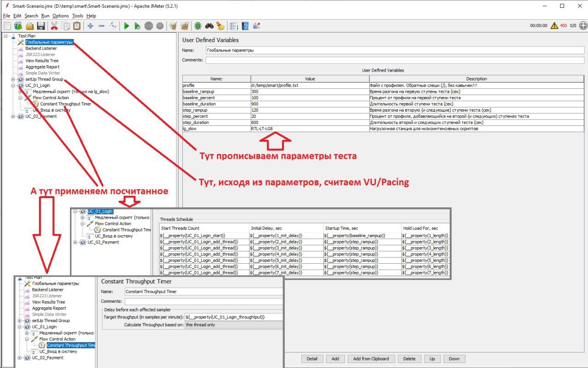Click the yellow warning triangle log icon
This screenshot has width=588, height=368.
tap(554, 26)
